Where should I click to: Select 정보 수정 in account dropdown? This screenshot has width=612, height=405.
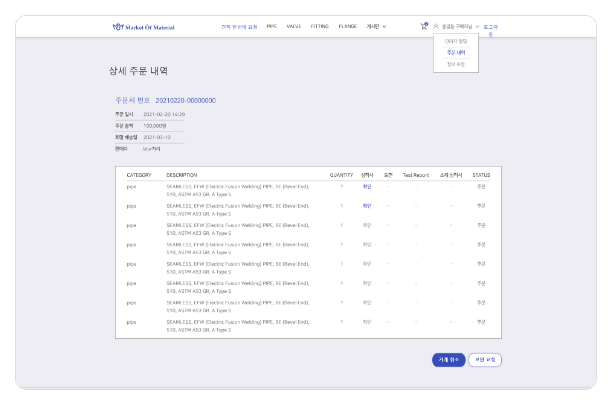[x=456, y=64]
